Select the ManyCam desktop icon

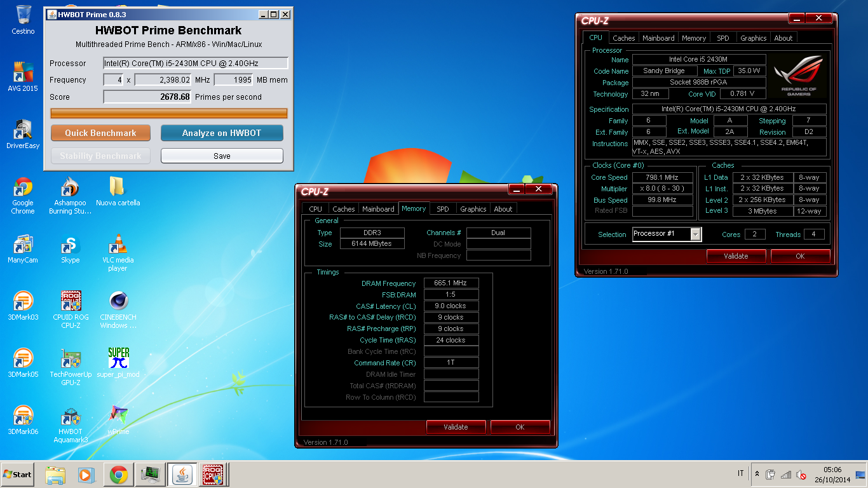24,248
